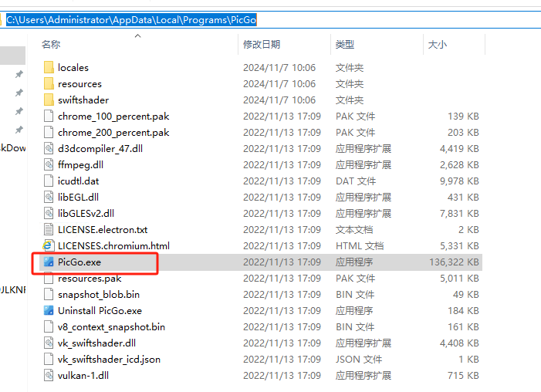Select the vulkan-1.dll file name
The image size is (541, 392).
click(x=83, y=376)
